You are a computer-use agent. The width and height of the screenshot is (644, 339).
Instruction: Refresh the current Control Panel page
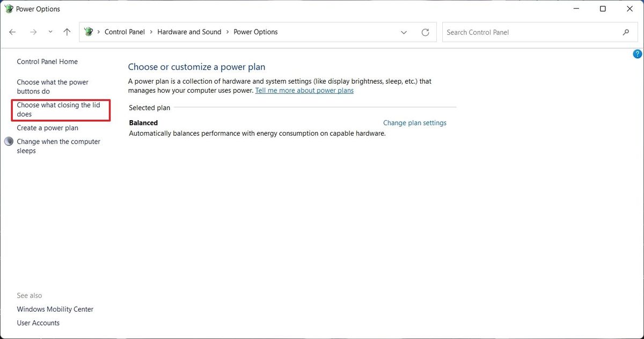426,32
